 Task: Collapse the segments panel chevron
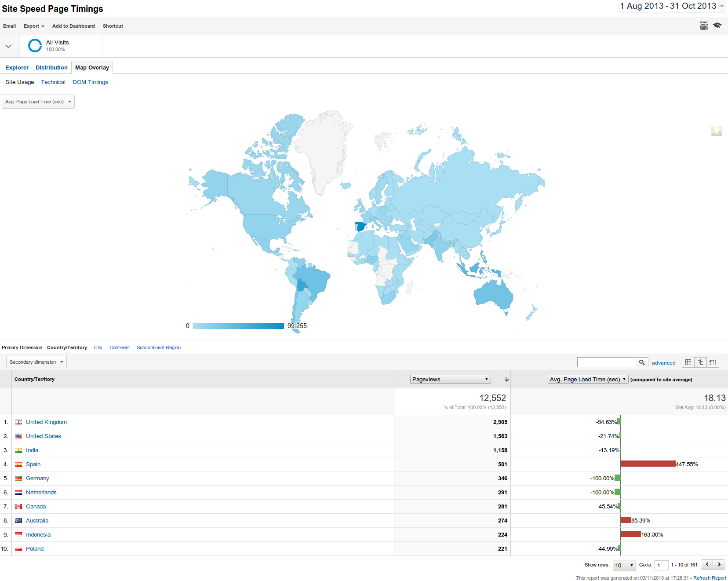tap(8, 45)
